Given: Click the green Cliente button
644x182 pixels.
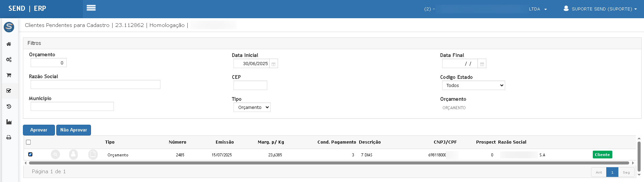Looking at the screenshot, I should click(x=602, y=155).
